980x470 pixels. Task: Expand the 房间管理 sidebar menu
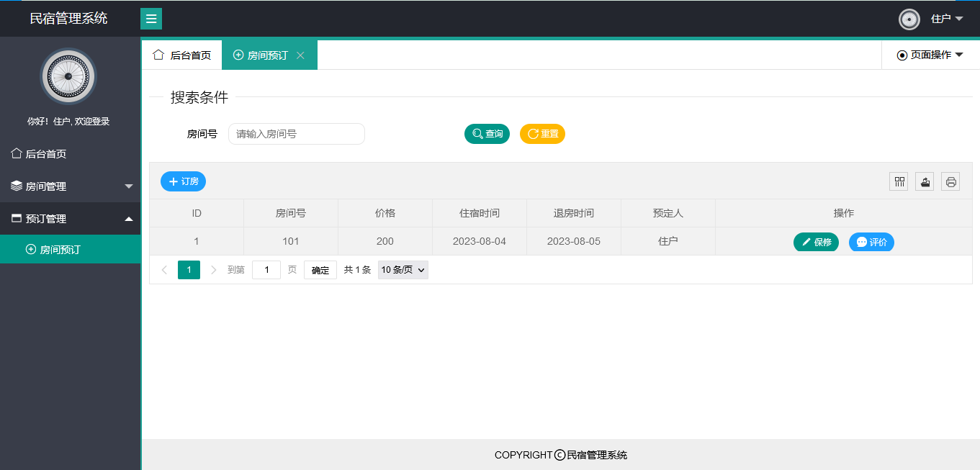point(70,186)
